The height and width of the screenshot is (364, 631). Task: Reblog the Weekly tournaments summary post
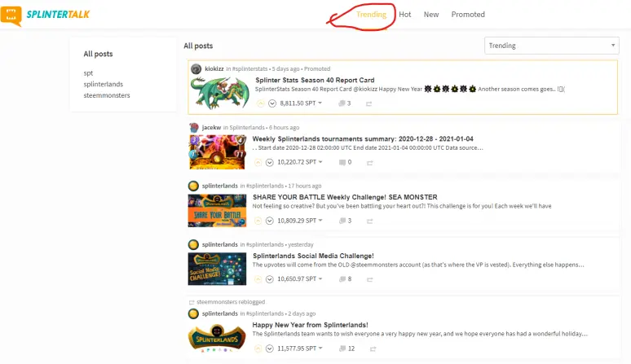point(370,163)
